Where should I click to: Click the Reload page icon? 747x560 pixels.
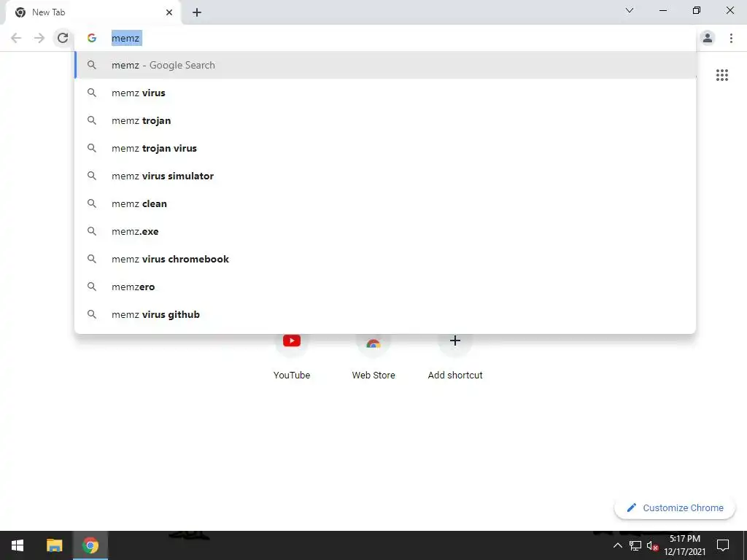pyautogui.click(x=63, y=38)
